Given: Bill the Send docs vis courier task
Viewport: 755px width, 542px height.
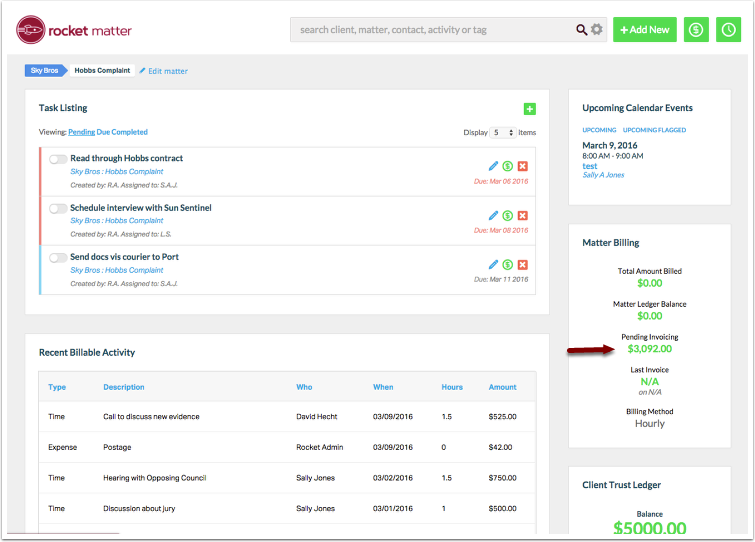Looking at the screenshot, I should pyautogui.click(x=508, y=265).
